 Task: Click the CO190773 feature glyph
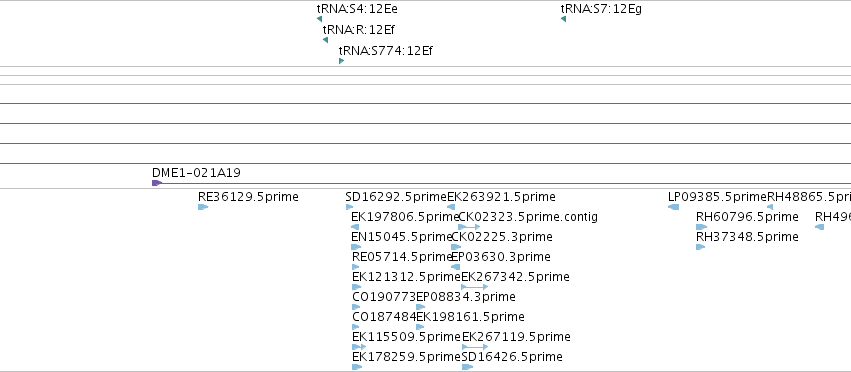click(x=356, y=307)
